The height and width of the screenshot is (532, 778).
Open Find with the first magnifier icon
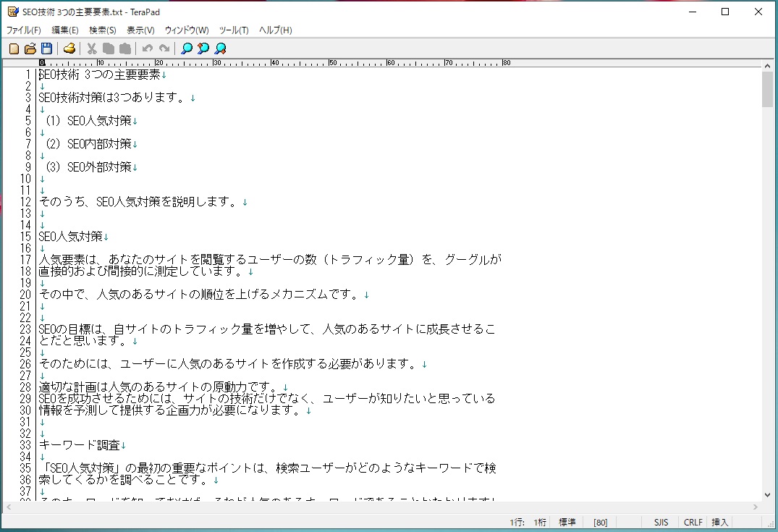(x=187, y=48)
